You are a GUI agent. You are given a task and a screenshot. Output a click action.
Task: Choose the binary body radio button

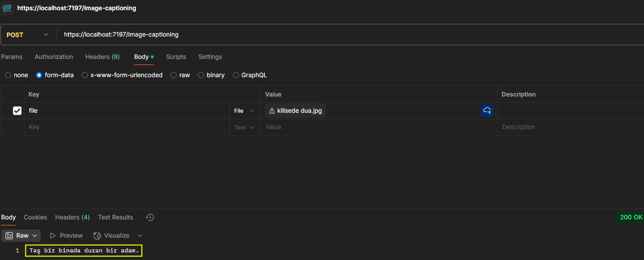coord(201,75)
